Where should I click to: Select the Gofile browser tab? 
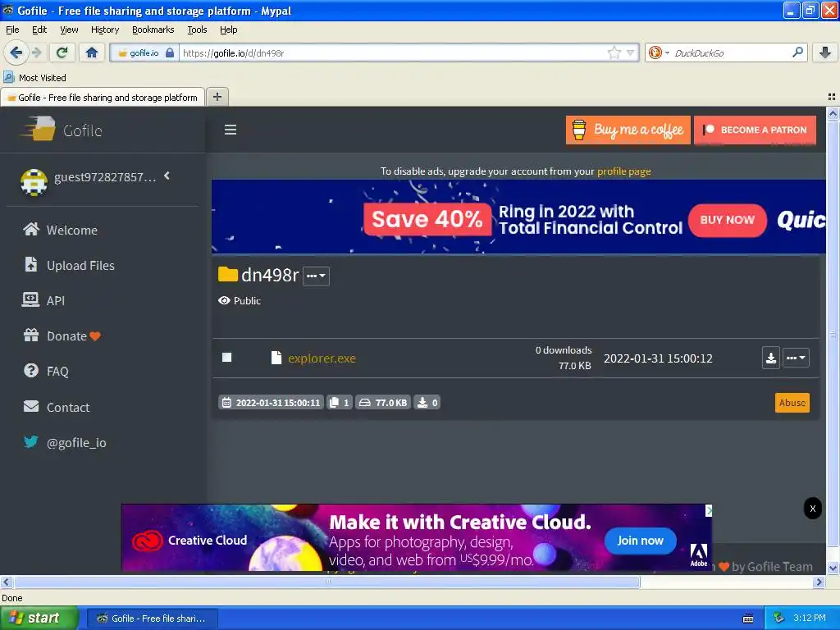click(x=103, y=98)
